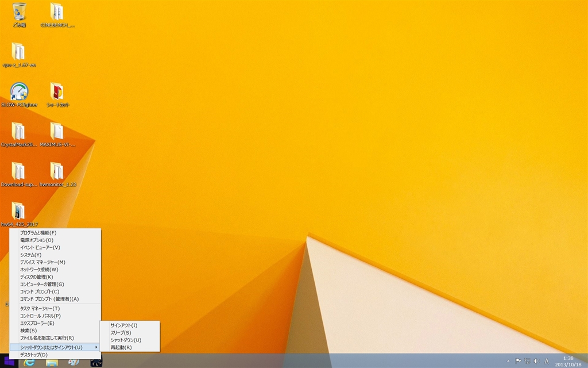
Task: Open イベント ビューアー(V) menu item
Action: 55,247
